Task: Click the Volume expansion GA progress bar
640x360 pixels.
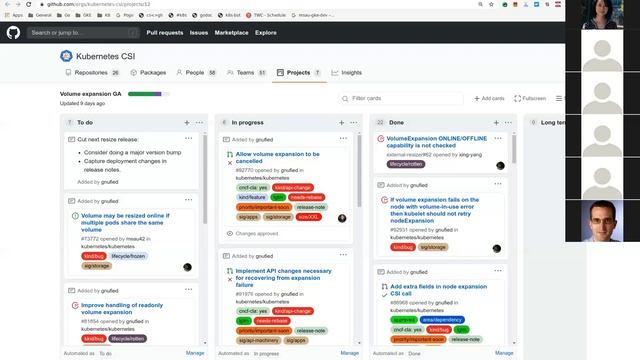Action: point(148,94)
